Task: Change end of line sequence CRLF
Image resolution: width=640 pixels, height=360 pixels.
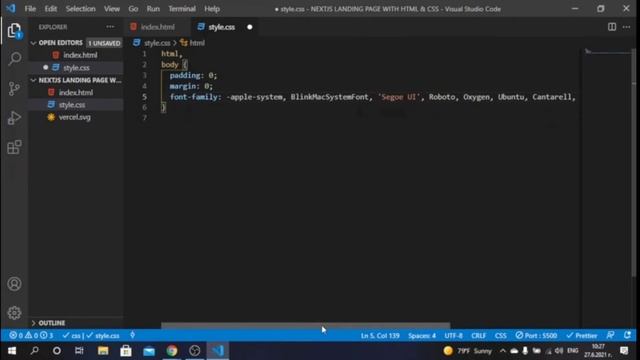Action: 478,336
